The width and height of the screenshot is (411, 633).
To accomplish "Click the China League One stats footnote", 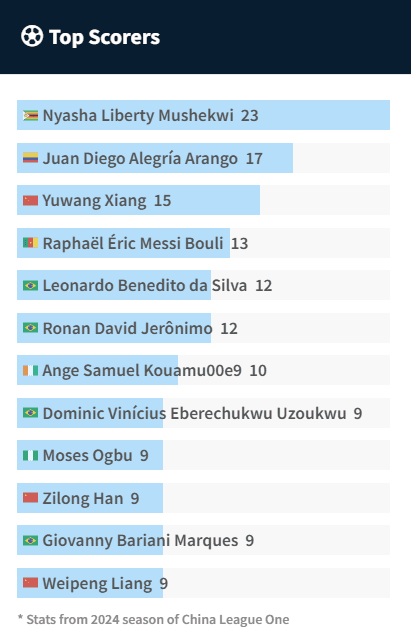I will (153, 619).
